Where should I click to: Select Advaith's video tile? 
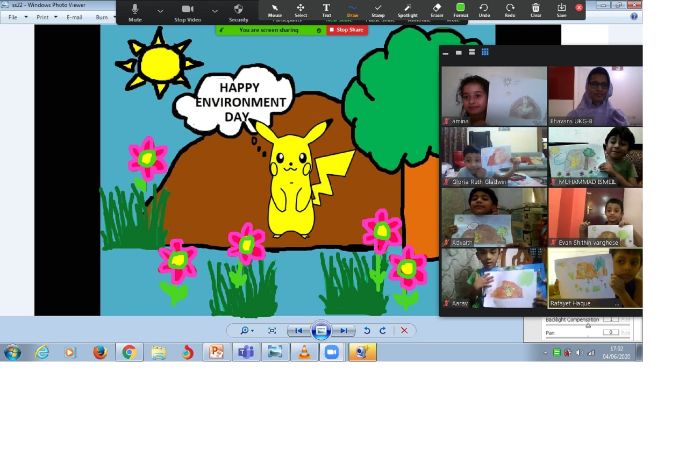click(x=494, y=217)
